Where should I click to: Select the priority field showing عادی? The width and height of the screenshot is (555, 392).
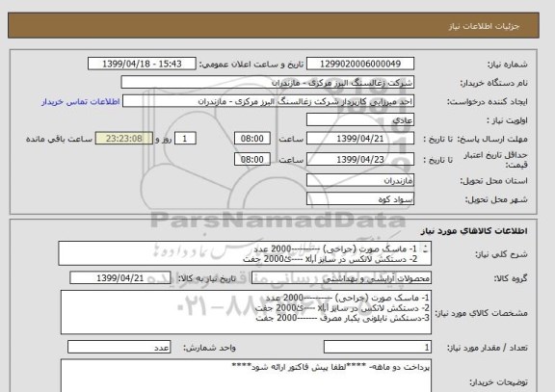point(360,120)
